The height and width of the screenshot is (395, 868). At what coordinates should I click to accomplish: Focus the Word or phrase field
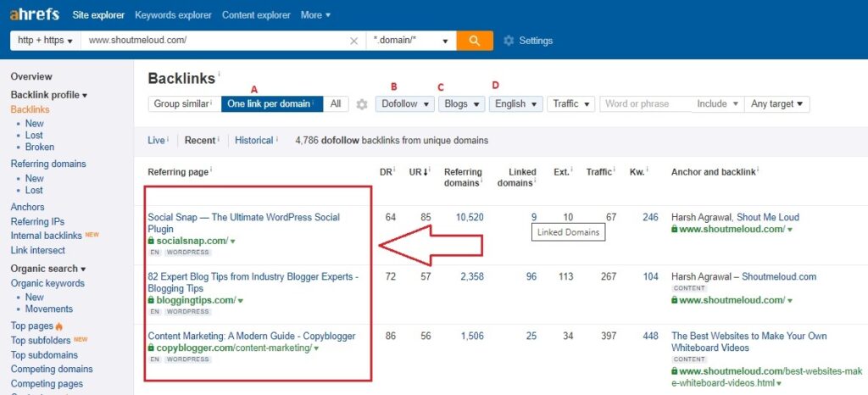click(645, 104)
